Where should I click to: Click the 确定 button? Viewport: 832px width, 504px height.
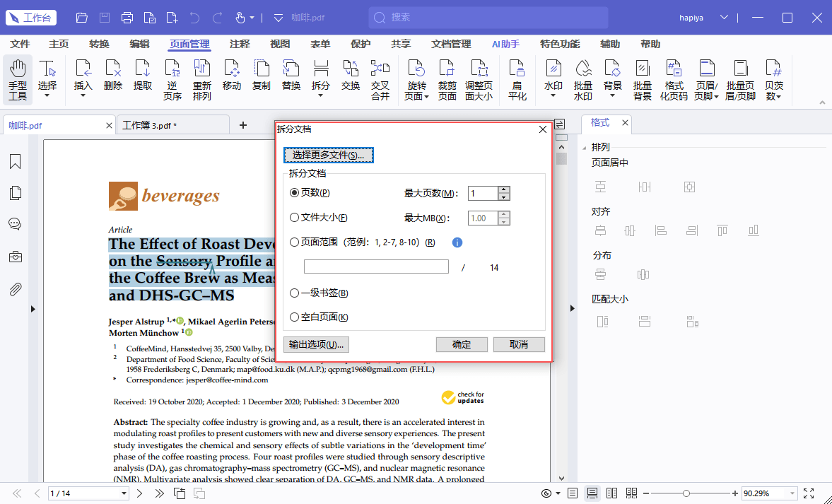[462, 345]
